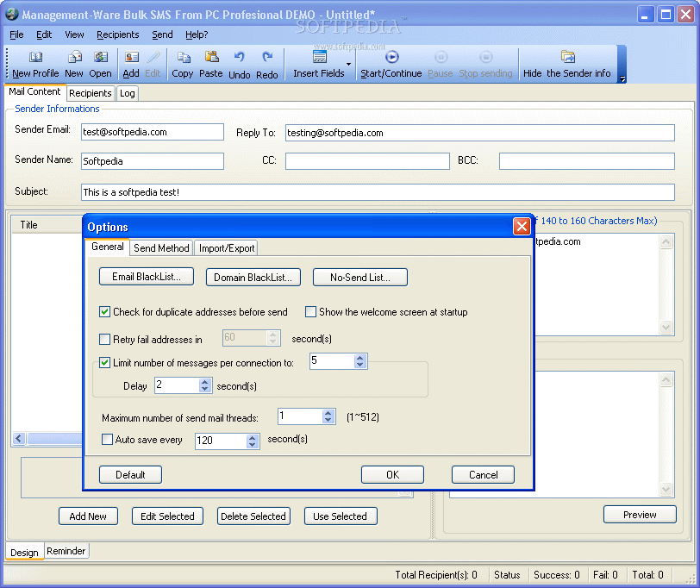Switch to Recipients tab

[91, 93]
